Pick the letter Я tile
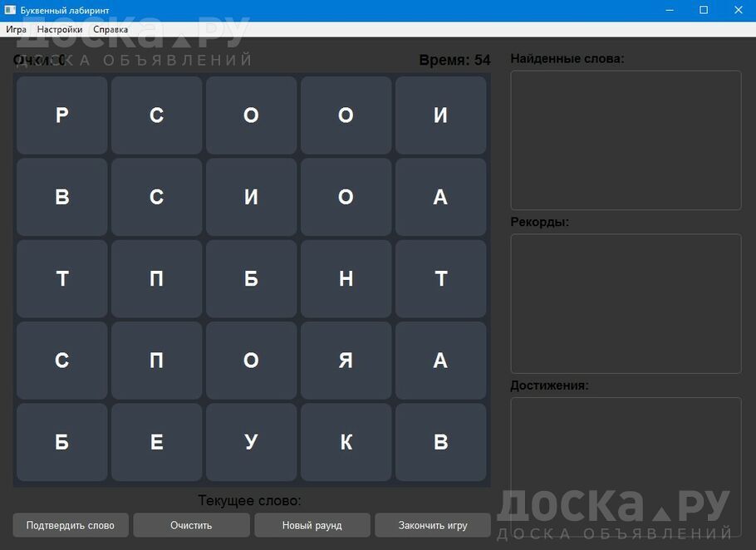 (346, 361)
